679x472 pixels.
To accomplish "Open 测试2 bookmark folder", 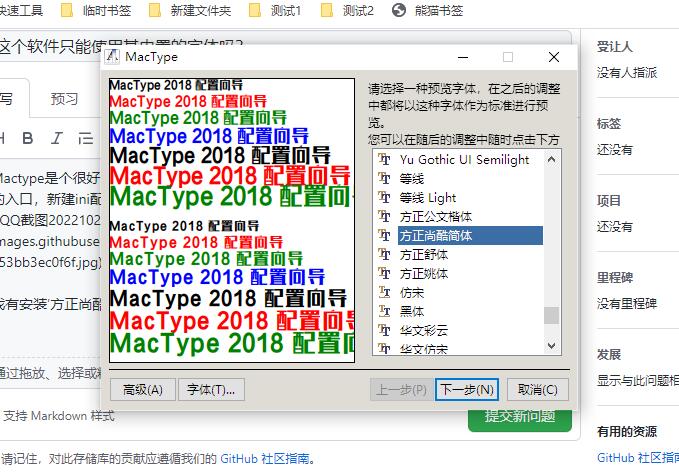I will pos(347,10).
